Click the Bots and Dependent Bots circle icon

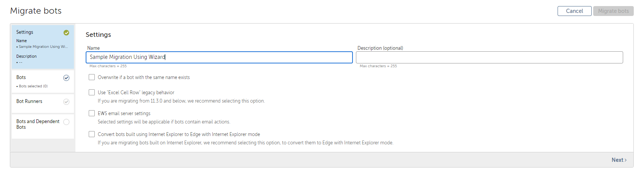[x=66, y=122]
